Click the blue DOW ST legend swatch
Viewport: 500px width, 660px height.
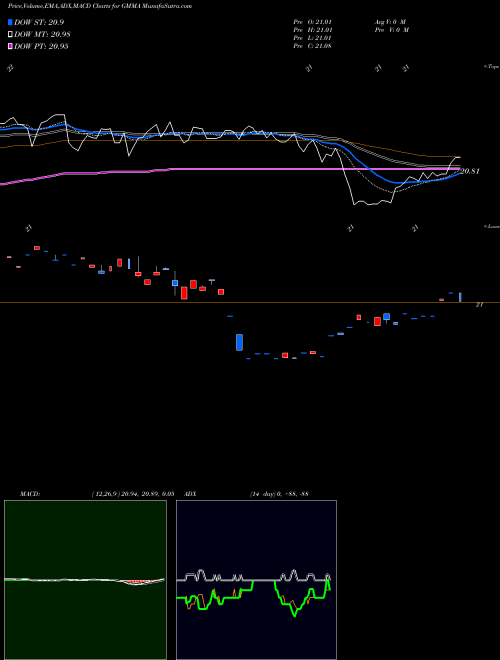pos(11,22)
